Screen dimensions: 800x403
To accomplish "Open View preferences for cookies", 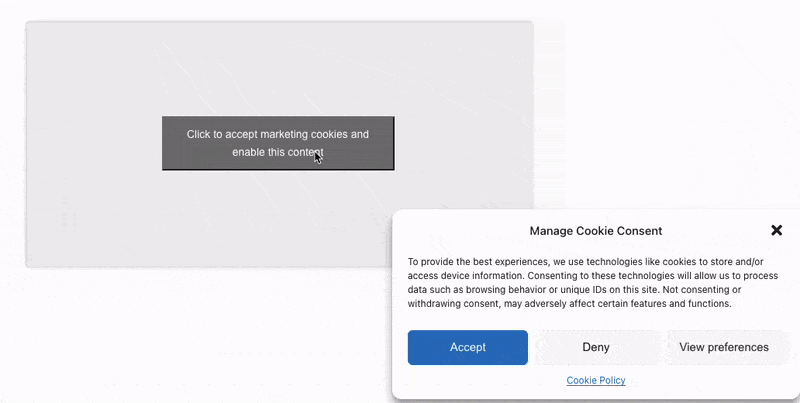I will pyautogui.click(x=723, y=347).
